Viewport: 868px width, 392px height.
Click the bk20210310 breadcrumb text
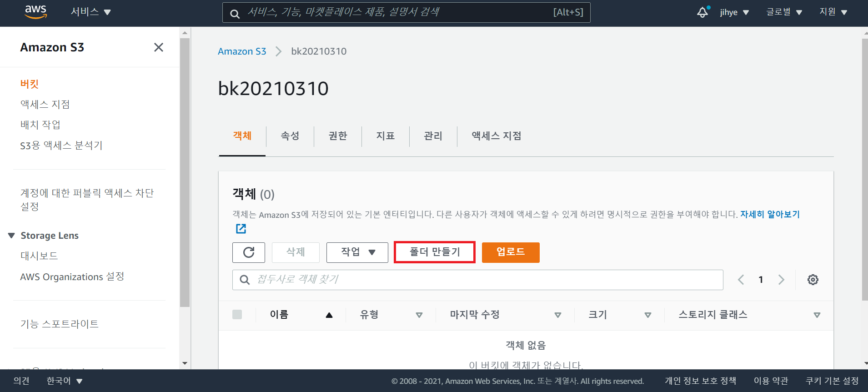point(319,51)
